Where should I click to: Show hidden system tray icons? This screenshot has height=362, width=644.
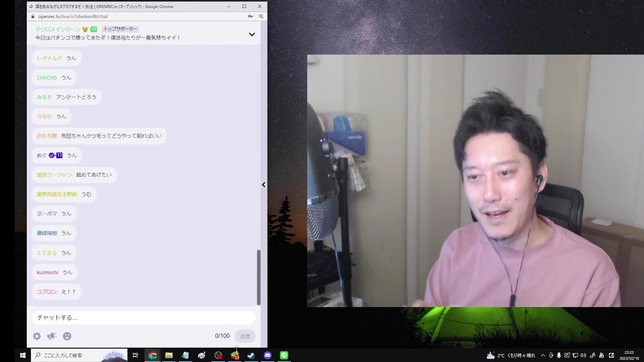(x=543, y=355)
